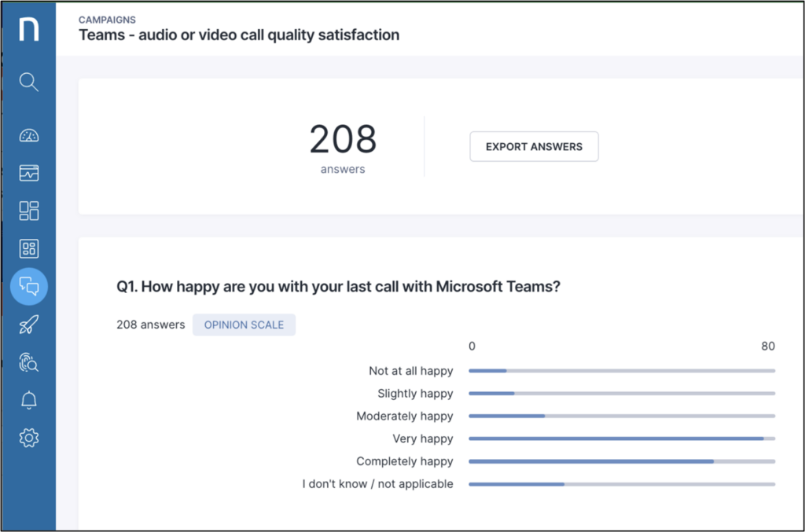Open the search icon in sidebar
This screenshot has height=532, width=805.
(29, 82)
